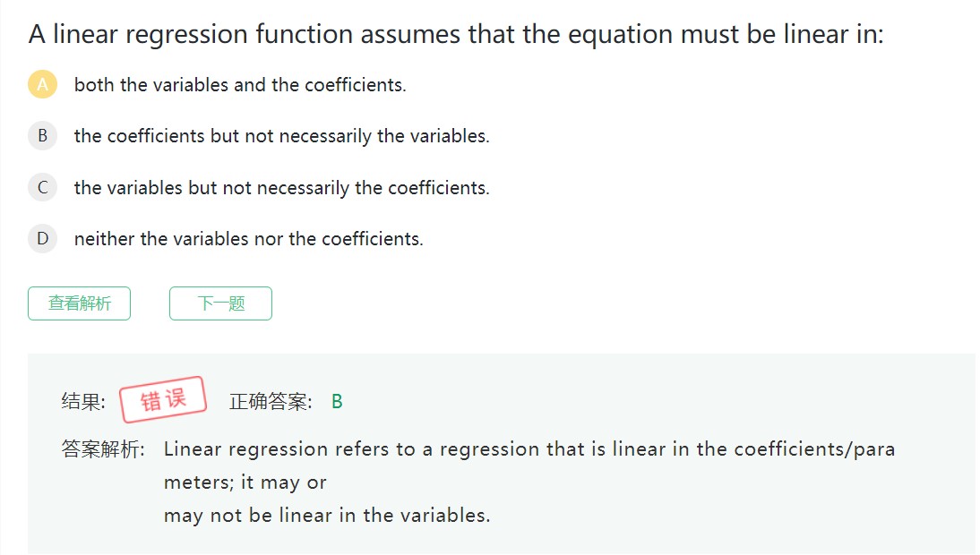Click the 正确答案 label
This screenshot has height=555, width=980.
tap(271, 402)
